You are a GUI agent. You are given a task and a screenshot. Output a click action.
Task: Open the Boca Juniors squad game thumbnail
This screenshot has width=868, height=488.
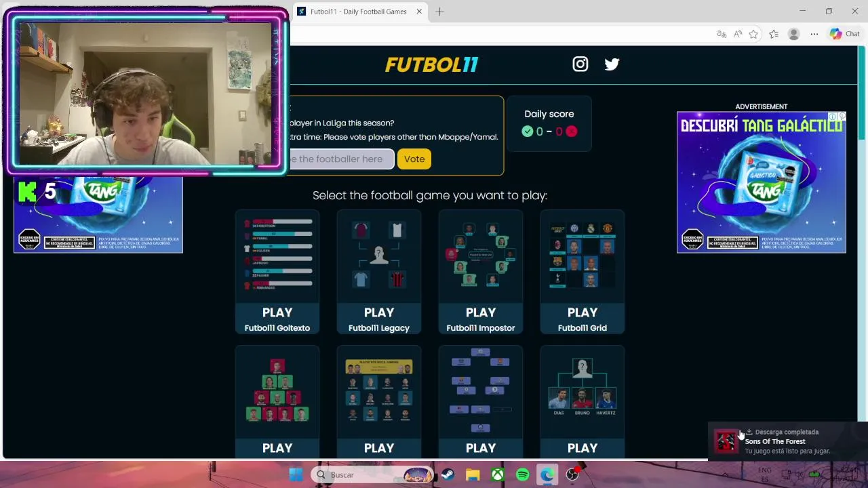(379, 391)
